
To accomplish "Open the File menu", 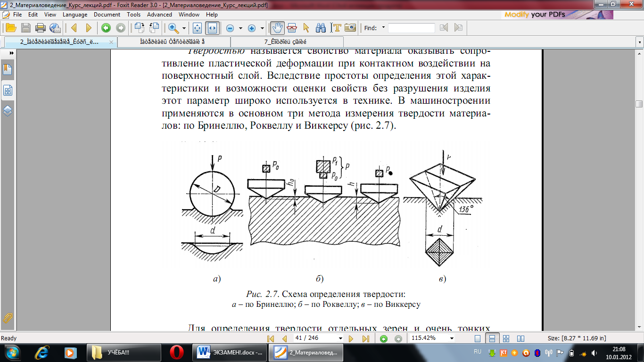I will [17, 15].
